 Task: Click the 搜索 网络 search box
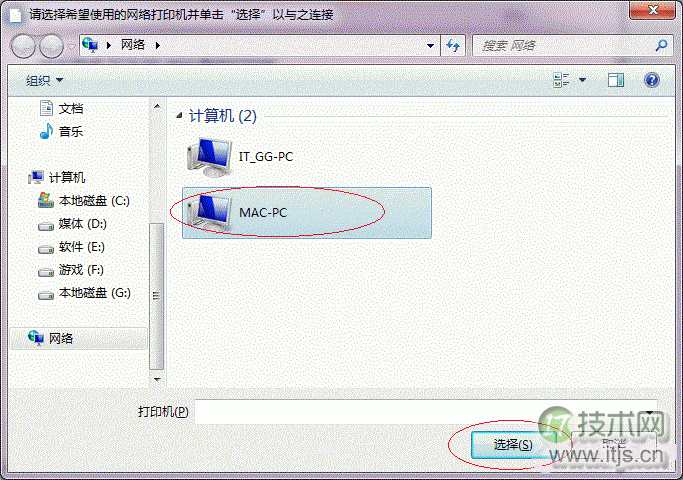tap(565, 45)
